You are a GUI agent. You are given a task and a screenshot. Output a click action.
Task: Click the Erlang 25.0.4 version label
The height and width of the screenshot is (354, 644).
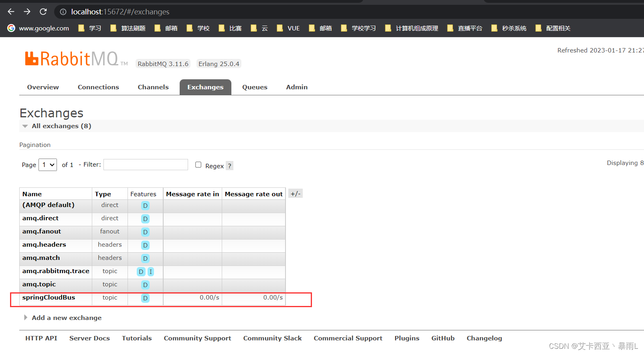(219, 64)
